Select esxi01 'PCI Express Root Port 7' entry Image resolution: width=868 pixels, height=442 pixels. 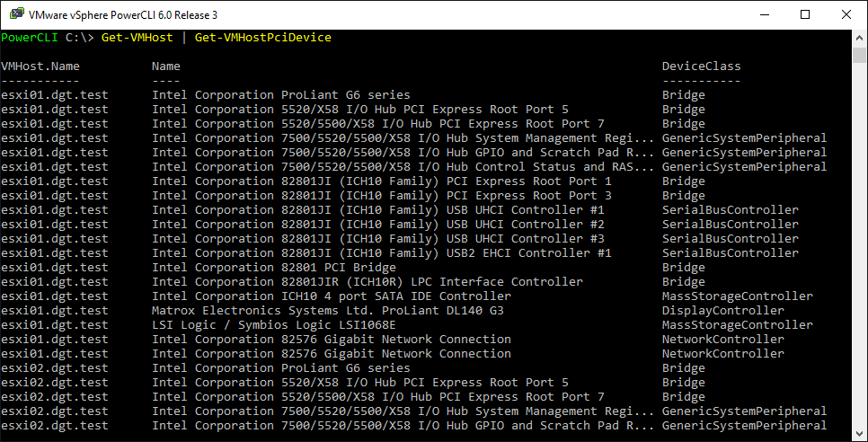pyautogui.click(x=378, y=124)
